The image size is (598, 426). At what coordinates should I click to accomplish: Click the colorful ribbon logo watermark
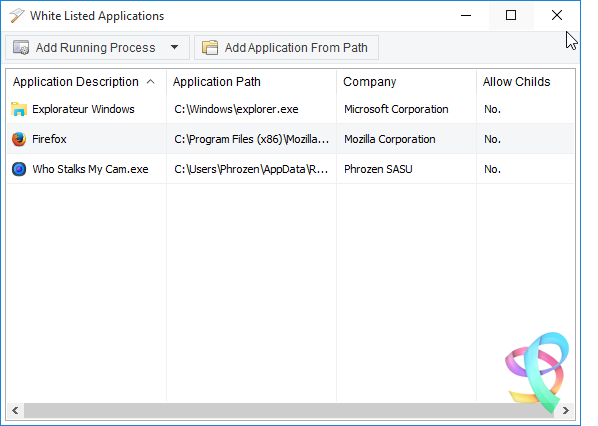[537, 372]
